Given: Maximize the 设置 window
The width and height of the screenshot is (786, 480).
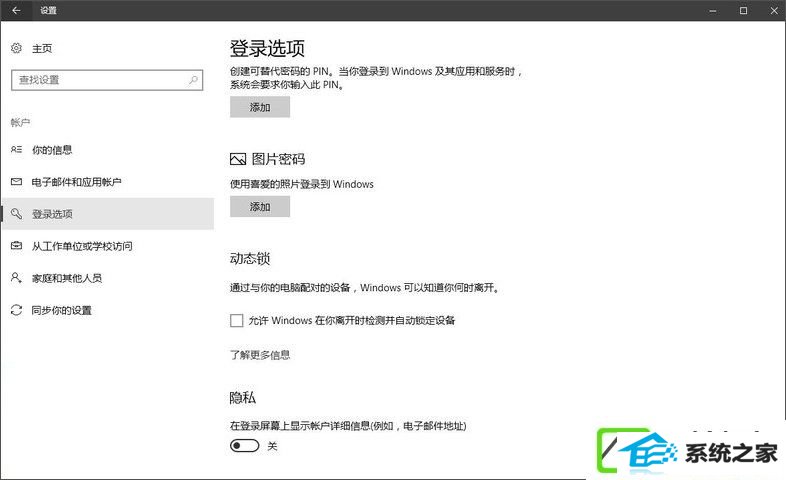Looking at the screenshot, I should (x=743, y=11).
